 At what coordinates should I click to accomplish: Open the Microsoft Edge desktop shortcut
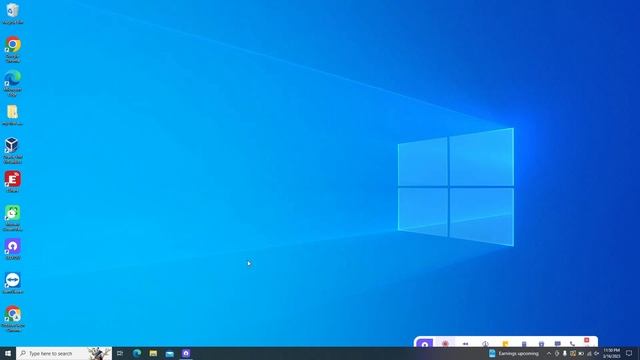13,83
